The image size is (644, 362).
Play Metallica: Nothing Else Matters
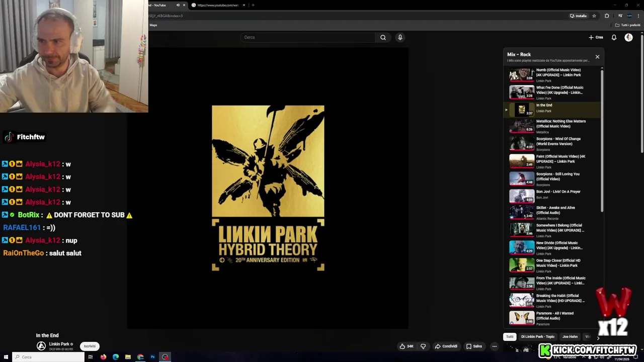tap(552, 126)
